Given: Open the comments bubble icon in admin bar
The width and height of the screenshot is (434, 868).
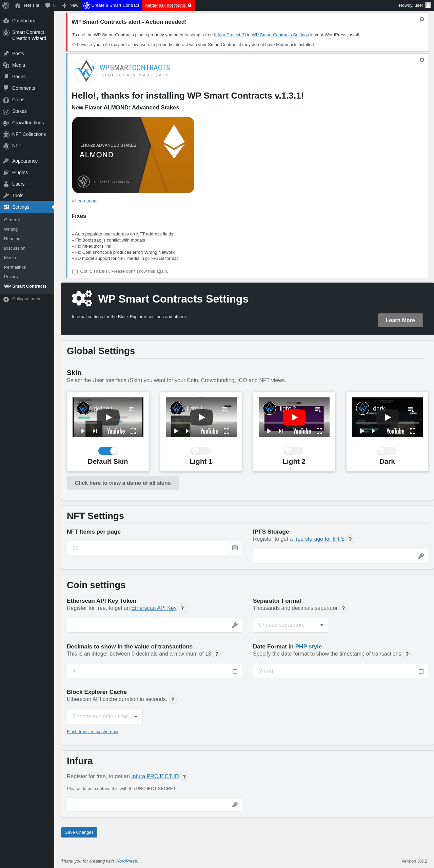Looking at the screenshot, I should (x=47, y=5).
